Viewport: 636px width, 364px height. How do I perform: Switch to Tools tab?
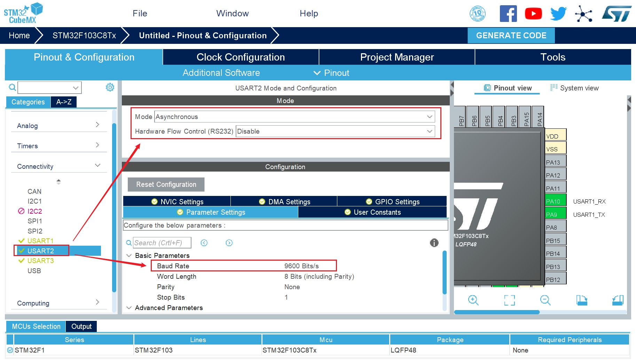click(553, 57)
